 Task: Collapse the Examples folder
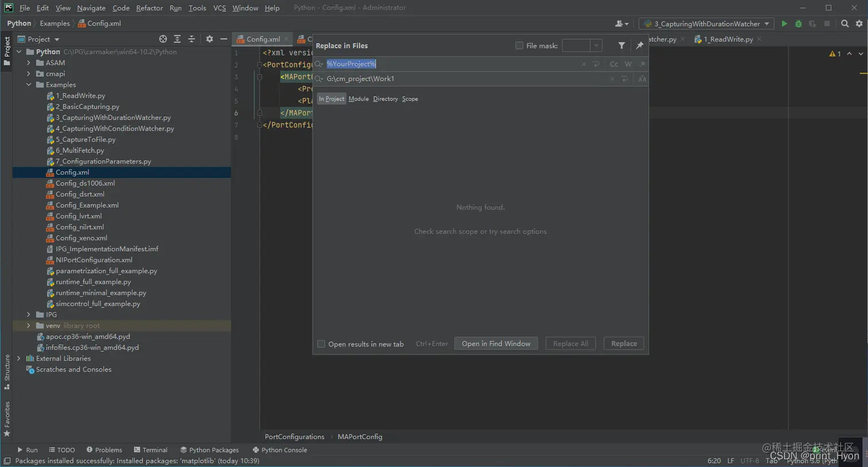click(x=28, y=84)
